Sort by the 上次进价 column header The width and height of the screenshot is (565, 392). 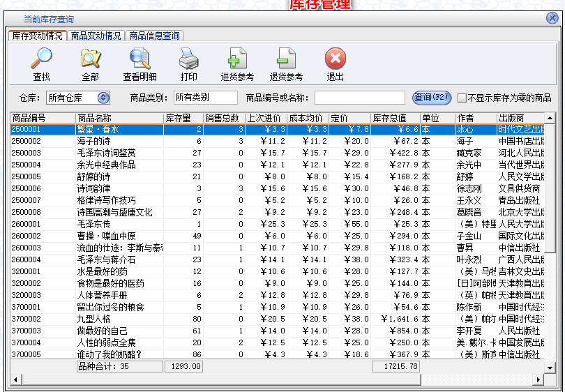266,118
